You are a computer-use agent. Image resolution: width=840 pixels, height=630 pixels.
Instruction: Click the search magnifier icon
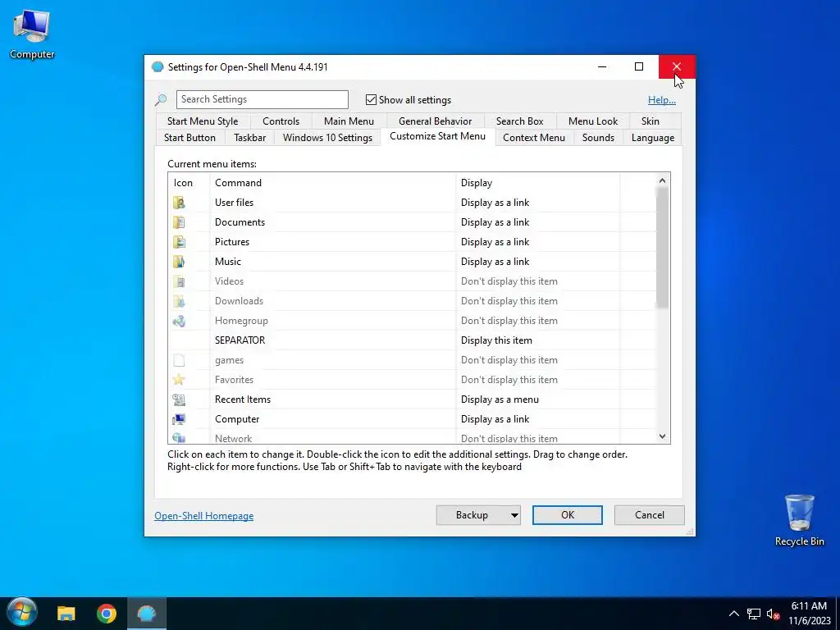161,99
